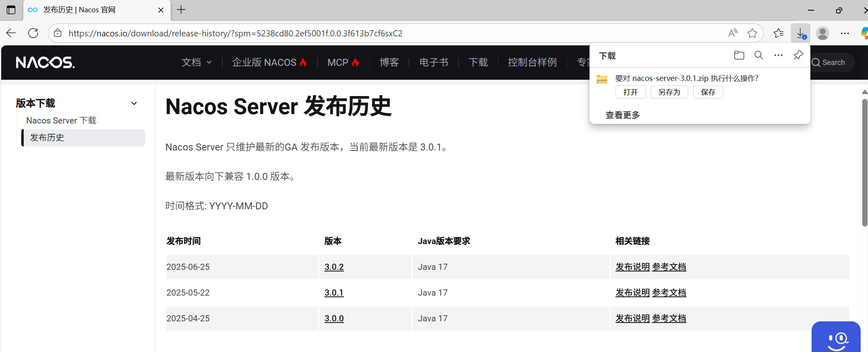This screenshot has width=868, height=352.
Task: Go to 博客 in the navbar
Action: [x=389, y=62]
